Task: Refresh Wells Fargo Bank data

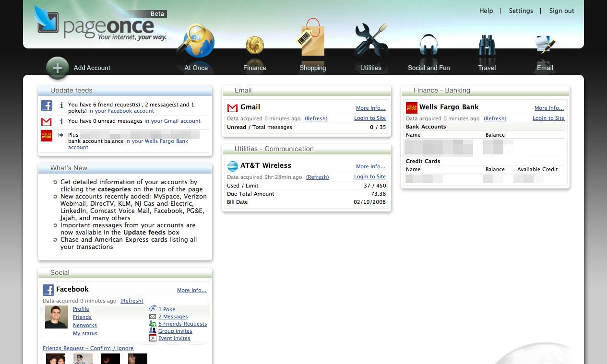Action: click(x=495, y=118)
